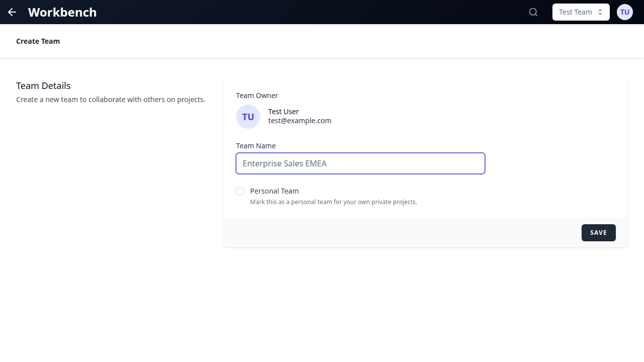
Task: Click the Team Details heading
Action: click(x=43, y=85)
